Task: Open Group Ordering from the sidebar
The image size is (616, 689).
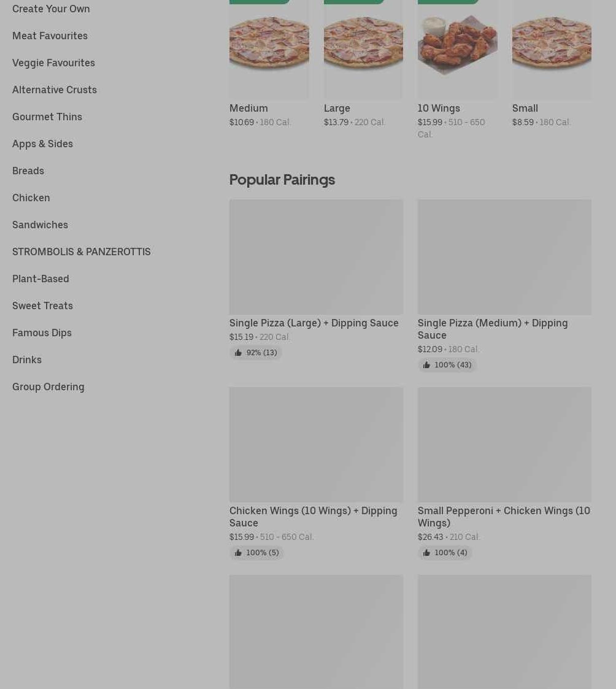Action: click(x=48, y=387)
